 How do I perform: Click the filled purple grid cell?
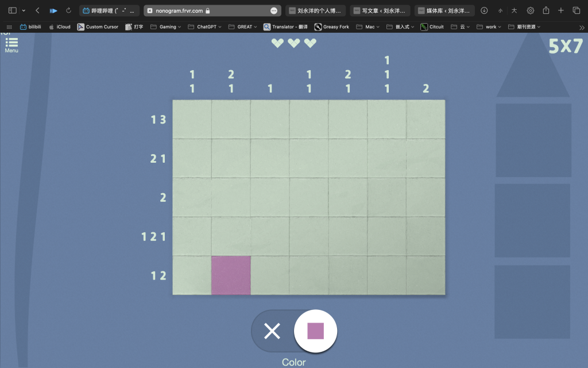(x=231, y=275)
